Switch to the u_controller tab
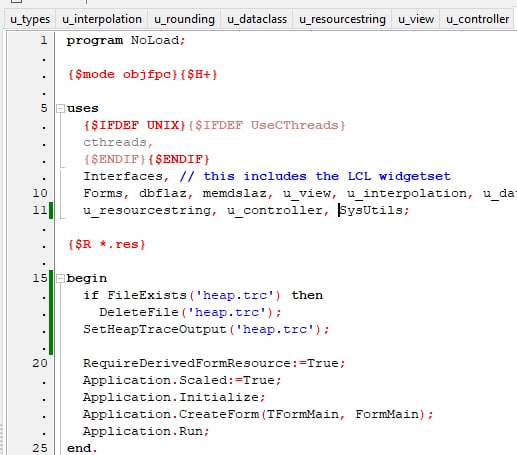This screenshot has width=517, height=455. (477, 19)
